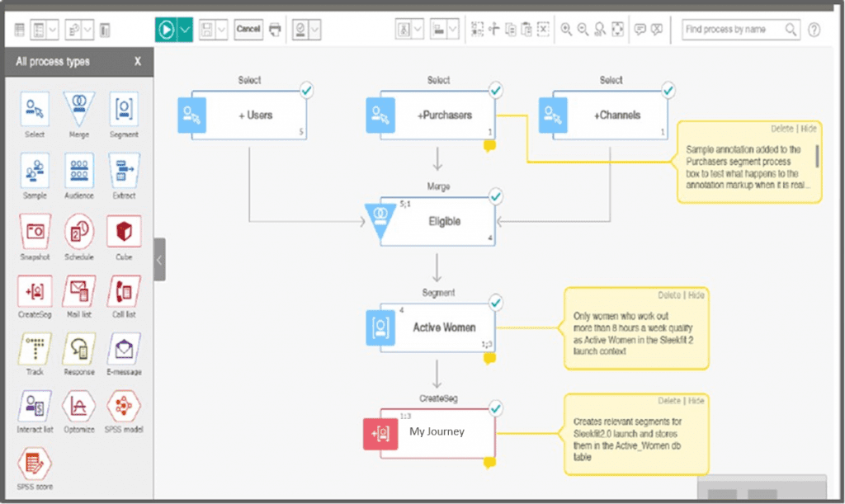Select the Cube process icon
This screenshot has height=504, width=845.
tap(124, 232)
